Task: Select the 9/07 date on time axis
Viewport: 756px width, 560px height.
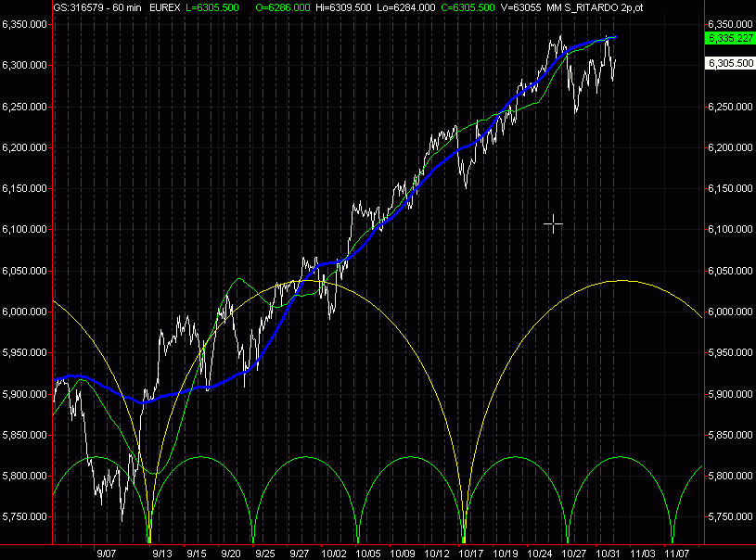Action: tap(105, 552)
